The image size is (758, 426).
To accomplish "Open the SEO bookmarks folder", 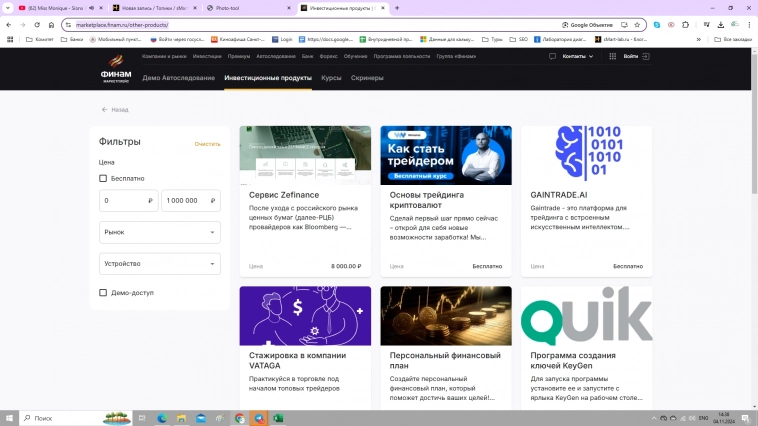I will (519, 39).
